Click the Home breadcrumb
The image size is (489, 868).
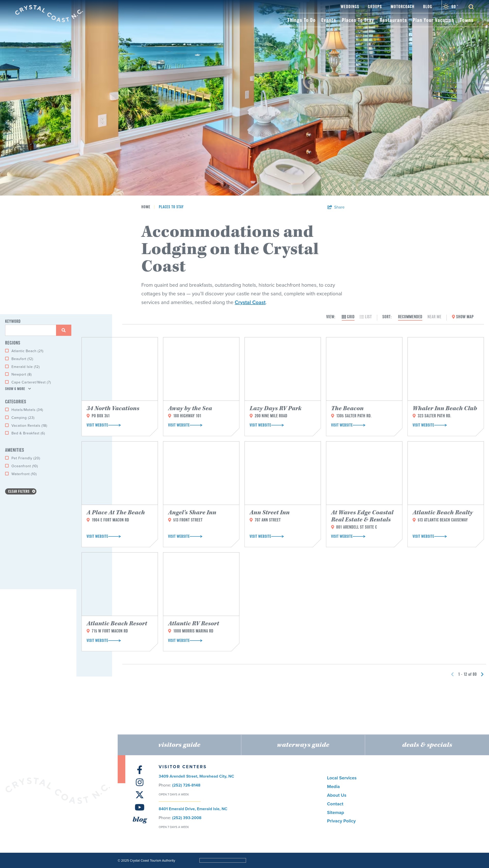point(146,207)
